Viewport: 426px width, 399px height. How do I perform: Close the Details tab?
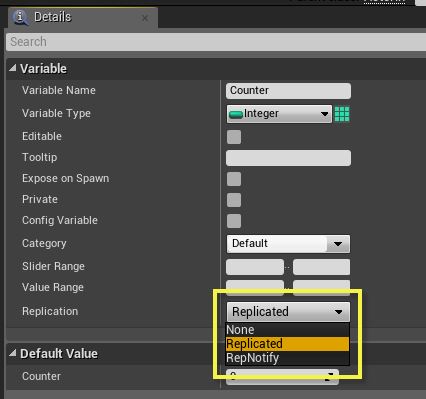tap(145, 18)
